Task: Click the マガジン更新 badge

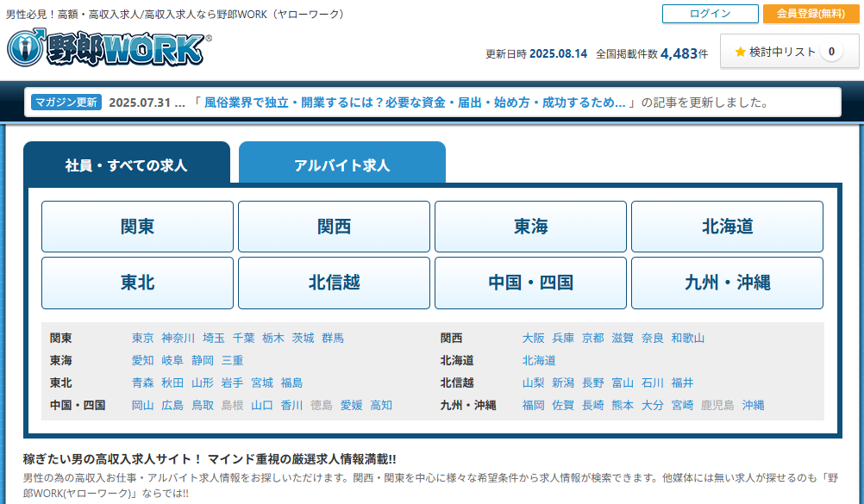Action: tap(66, 103)
